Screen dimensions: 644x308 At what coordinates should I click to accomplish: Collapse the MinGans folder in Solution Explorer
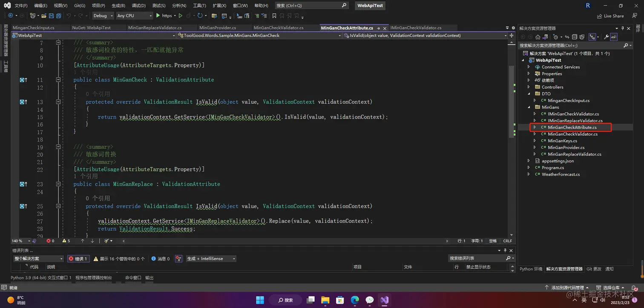coord(529,107)
